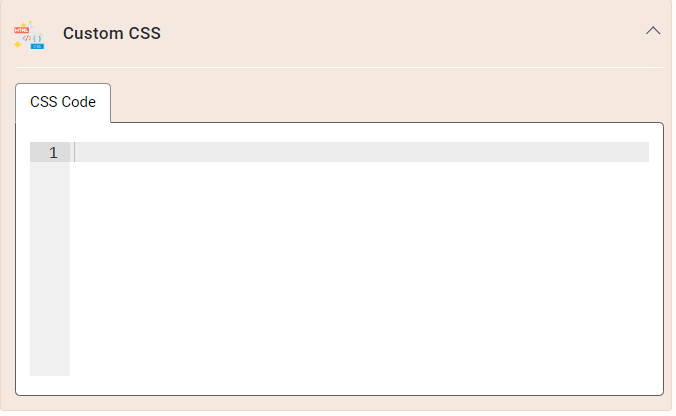Click the upward arrow at panel top-right
Image resolution: width=676 pixels, height=416 pixels.
click(653, 31)
